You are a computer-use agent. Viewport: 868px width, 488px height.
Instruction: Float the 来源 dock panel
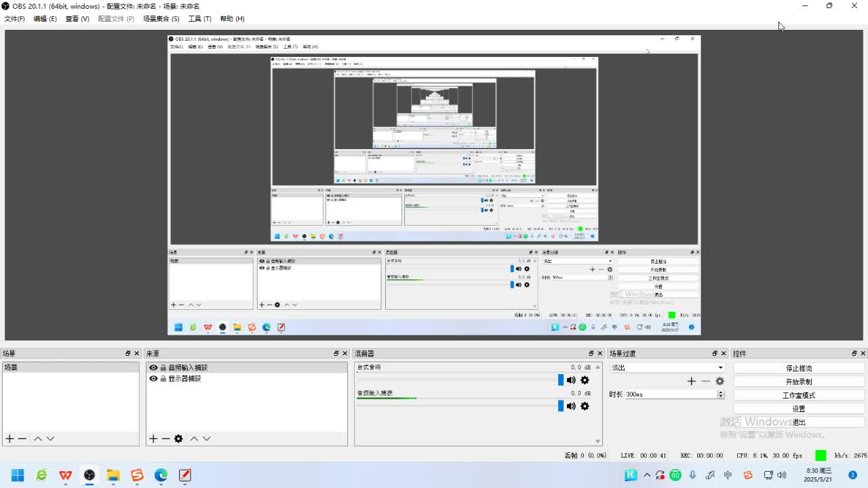(336, 353)
